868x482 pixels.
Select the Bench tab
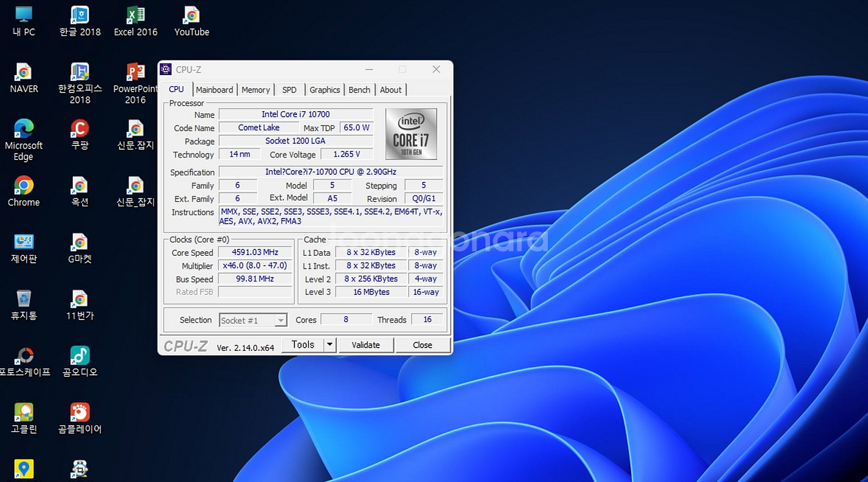click(x=359, y=89)
